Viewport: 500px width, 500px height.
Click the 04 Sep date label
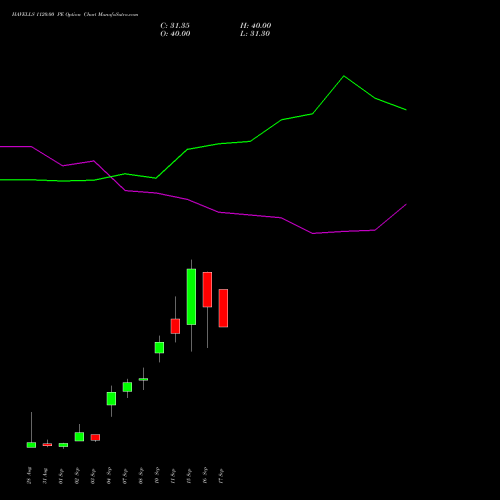109,475
